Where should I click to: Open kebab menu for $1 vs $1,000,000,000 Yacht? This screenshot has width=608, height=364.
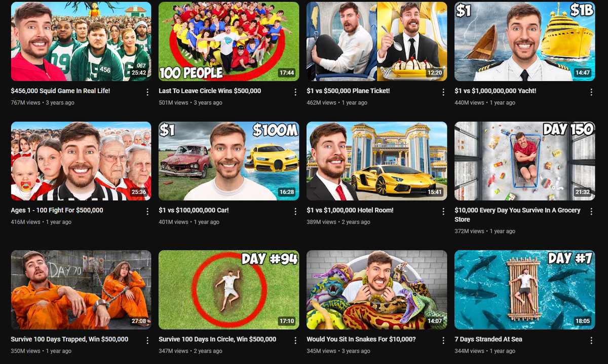(x=591, y=92)
